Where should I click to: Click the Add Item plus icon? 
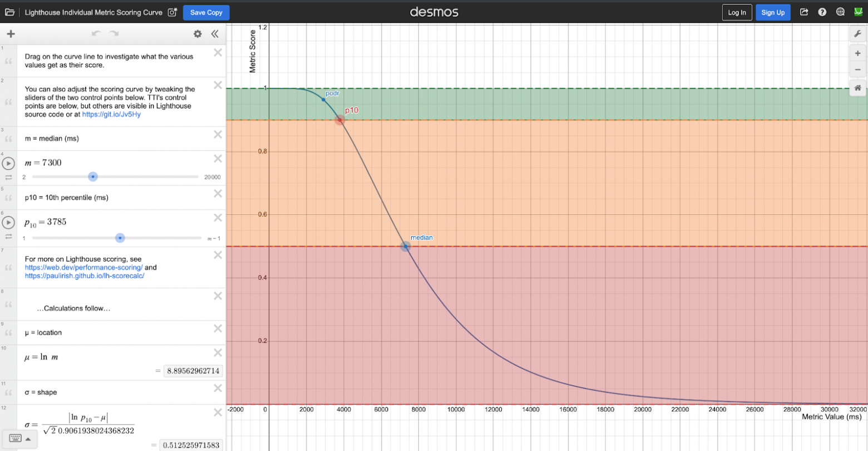click(11, 34)
